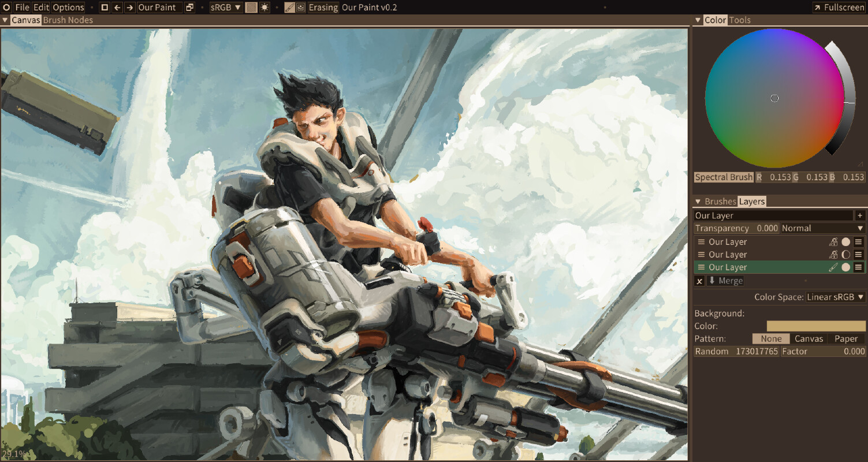Pick a hue on the color wheel

pyautogui.click(x=774, y=98)
